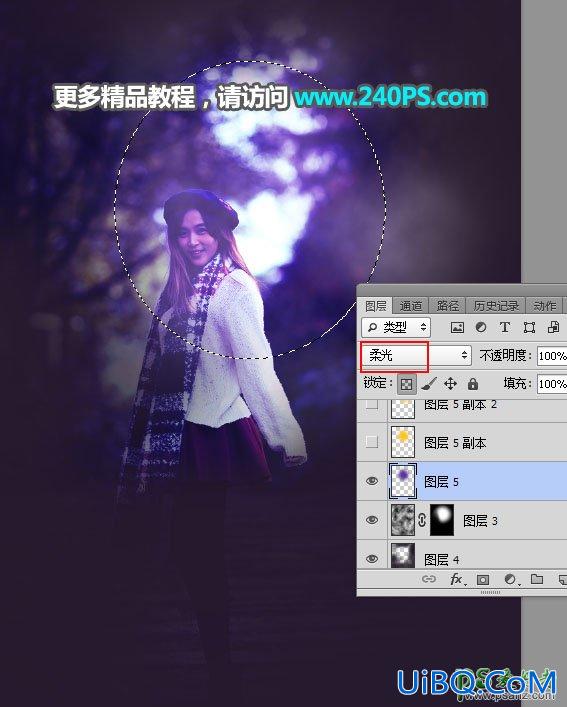Click 填充 fill value field
The width and height of the screenshot is (567, 707).
[552, 384]
